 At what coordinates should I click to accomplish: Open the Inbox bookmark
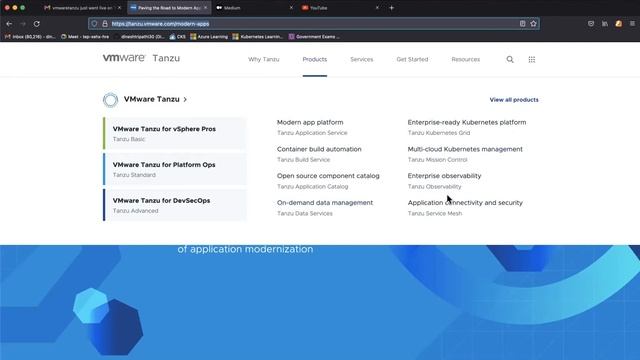coord(30,37)
